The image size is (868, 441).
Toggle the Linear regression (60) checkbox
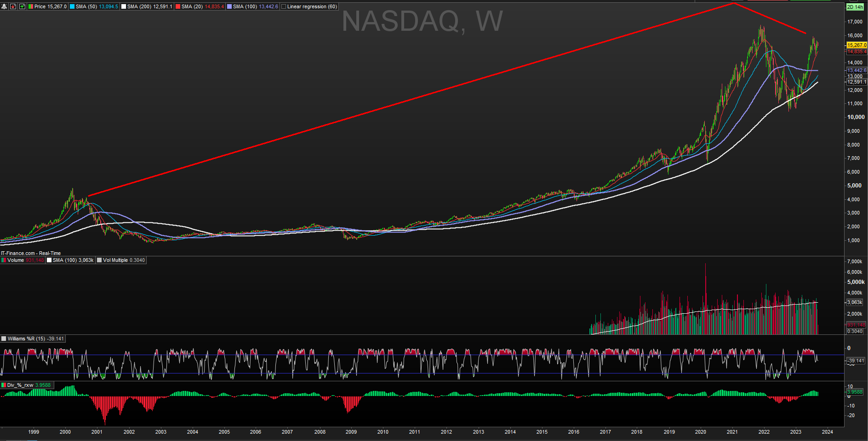click(284, 7)
